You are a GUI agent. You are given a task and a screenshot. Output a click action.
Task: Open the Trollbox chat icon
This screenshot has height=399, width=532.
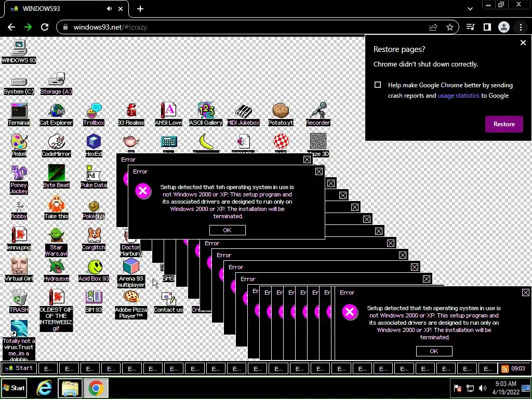click(94, 115)
